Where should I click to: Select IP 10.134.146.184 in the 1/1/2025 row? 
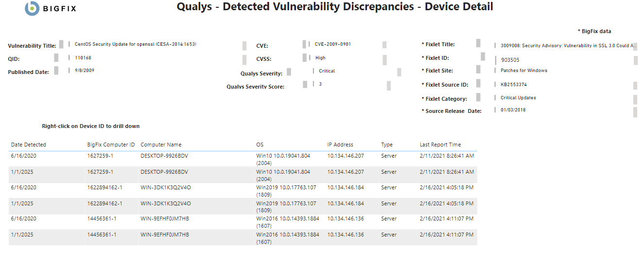(x=346, y=203)
